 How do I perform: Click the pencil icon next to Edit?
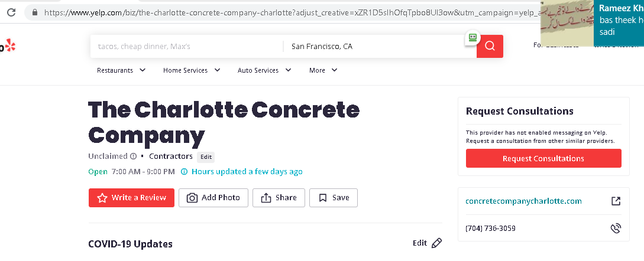[x=437, y=243]
